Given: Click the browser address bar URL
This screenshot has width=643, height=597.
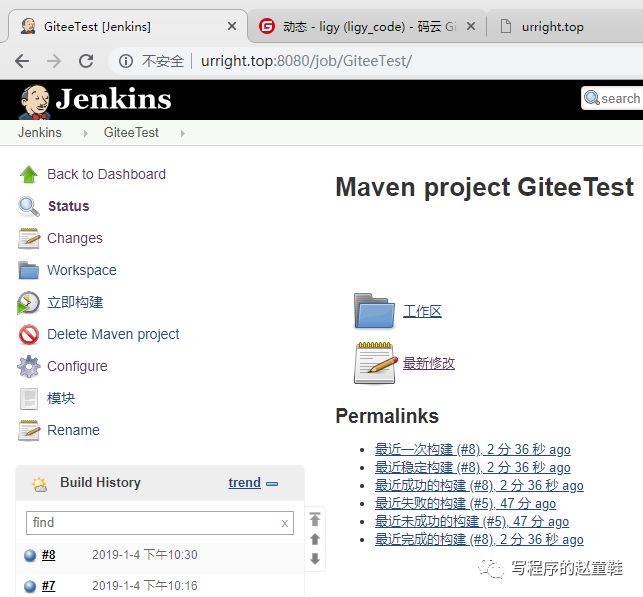Looking at the screenshot, I should click(x=306, y=61).
